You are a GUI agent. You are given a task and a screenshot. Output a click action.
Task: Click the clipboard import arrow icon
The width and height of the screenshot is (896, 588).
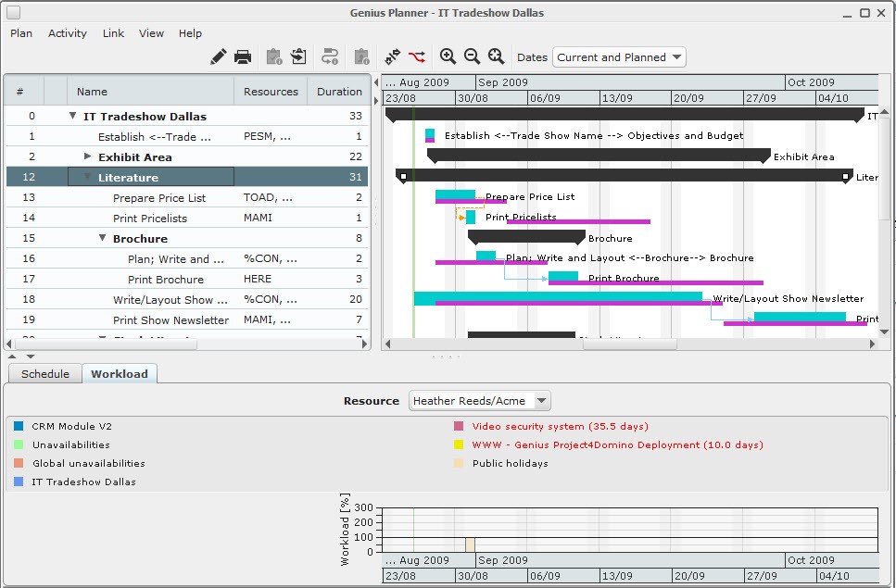(x=298, y=57)
